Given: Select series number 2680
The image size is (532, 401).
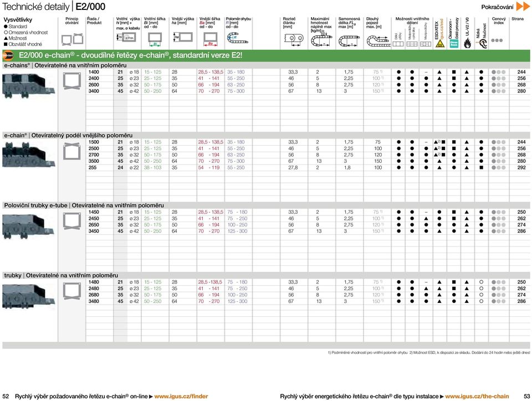Looking at the screenshot, I should pyautogui.click(x=94, y=295).
